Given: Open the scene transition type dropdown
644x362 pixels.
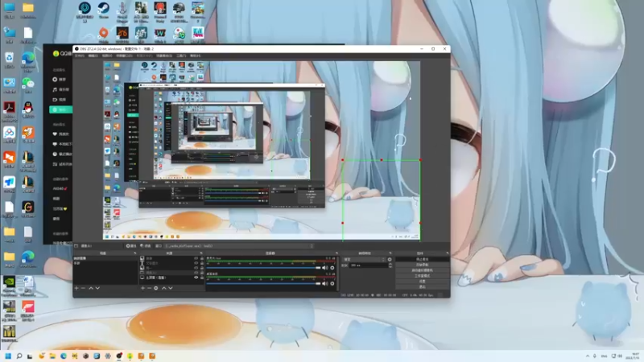Looking at the screenshot, I should tap(365, 259).
